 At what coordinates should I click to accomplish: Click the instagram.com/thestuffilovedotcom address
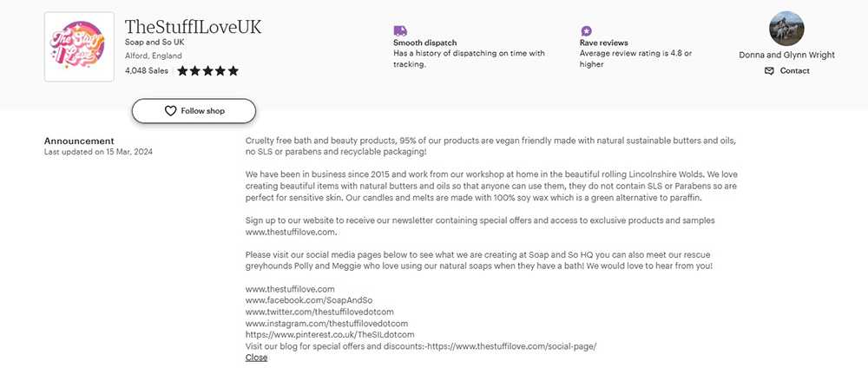coord(326,323)
